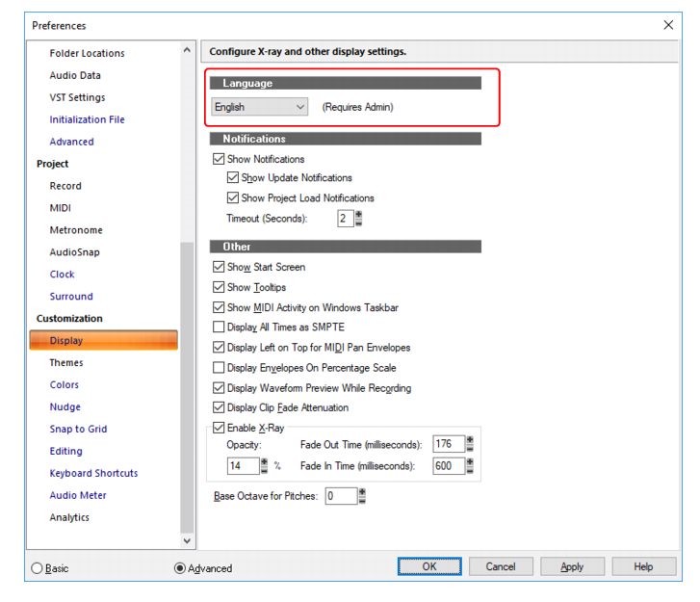The width and height of the screenshot is (700, 602).
Task: Open the Themes preferences page
Action: tap(66, 362)
